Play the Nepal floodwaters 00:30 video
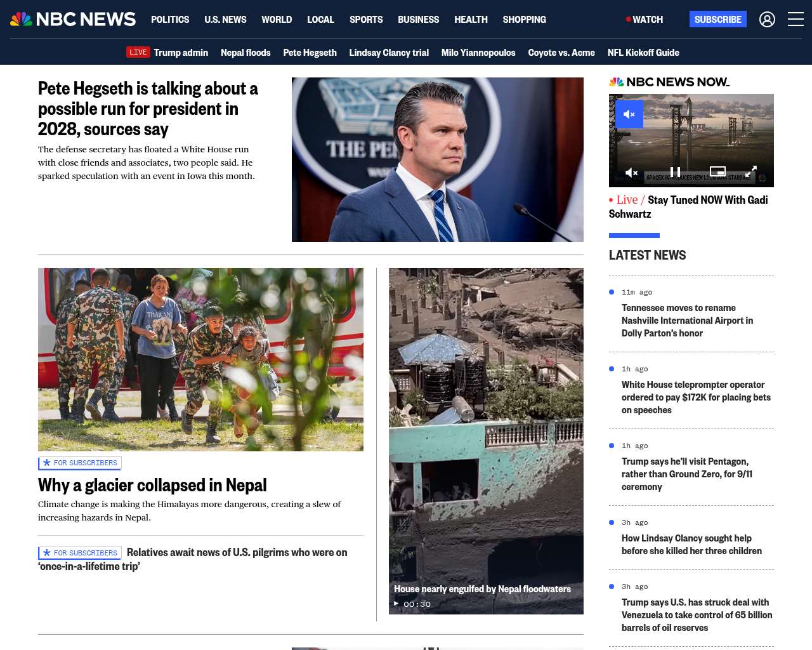This screenshot has width=812, height=650. tap(396, 604)
